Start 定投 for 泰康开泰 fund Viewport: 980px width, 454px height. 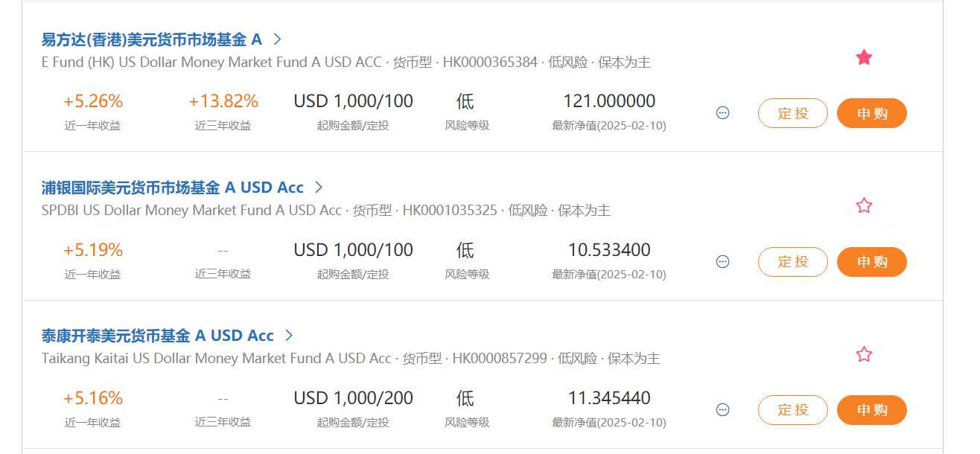(x=792, y=410)
